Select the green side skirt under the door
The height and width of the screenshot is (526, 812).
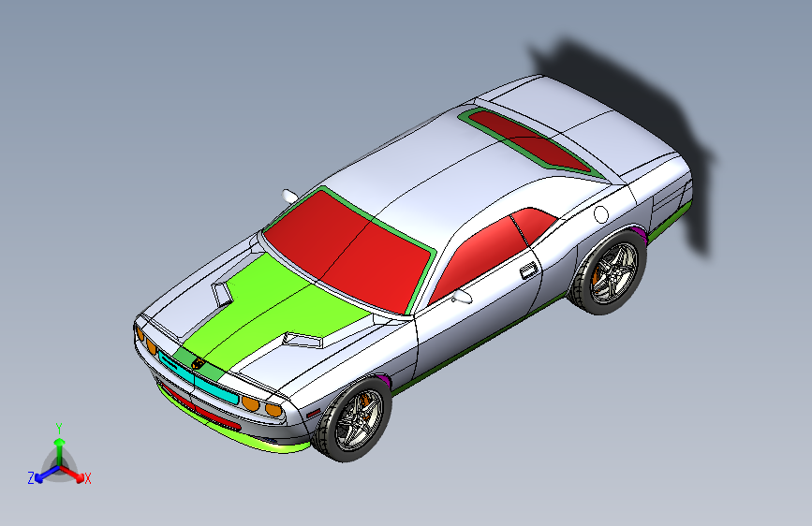479,346
